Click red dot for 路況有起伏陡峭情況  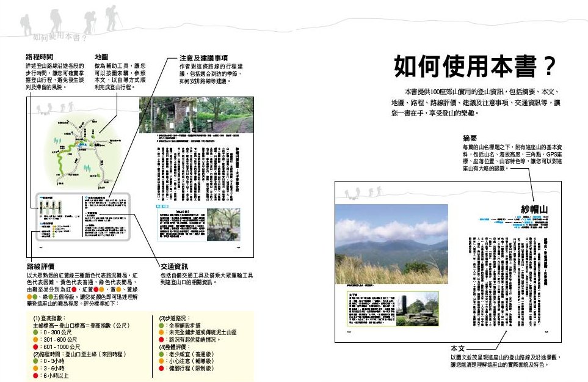click(x=162, y=340)
